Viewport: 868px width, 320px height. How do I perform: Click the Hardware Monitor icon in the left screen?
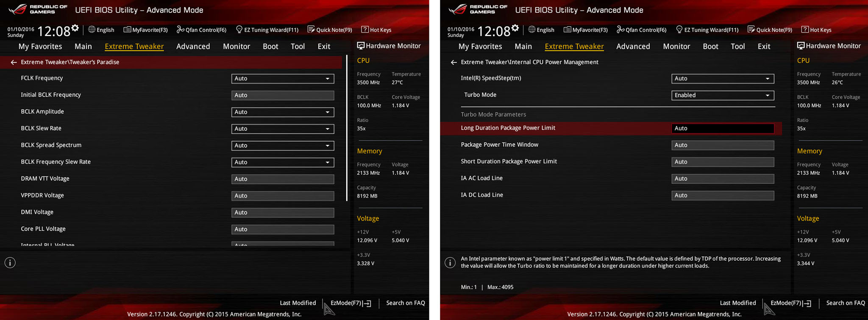pyautogui.click(x=361, y=46)
